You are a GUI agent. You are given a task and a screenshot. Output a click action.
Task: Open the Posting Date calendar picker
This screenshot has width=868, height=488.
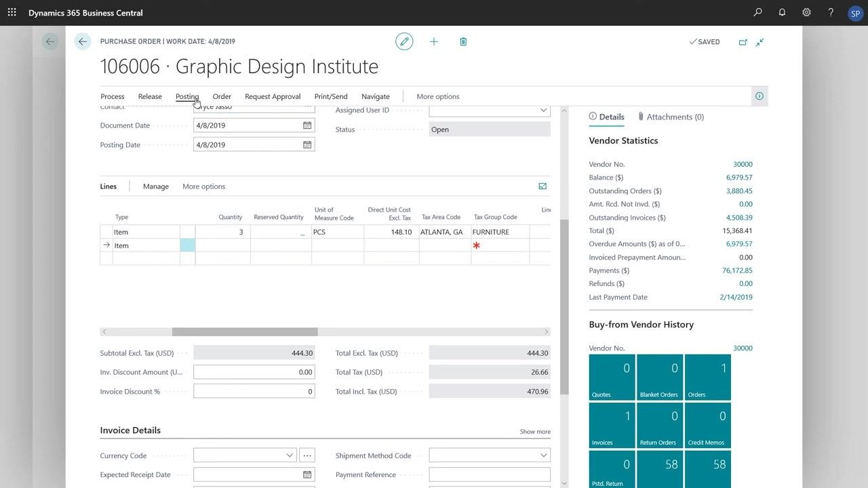pos(307,144)
